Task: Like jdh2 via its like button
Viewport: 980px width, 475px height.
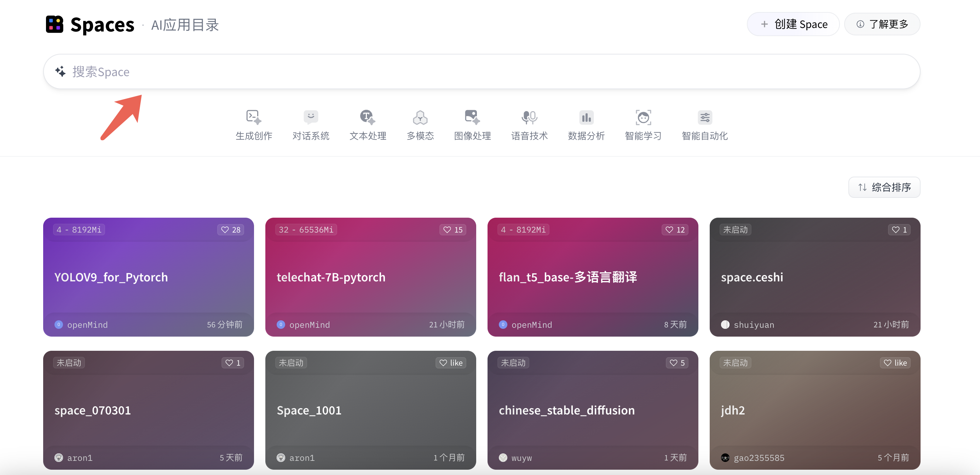Action: pos(895,363)
